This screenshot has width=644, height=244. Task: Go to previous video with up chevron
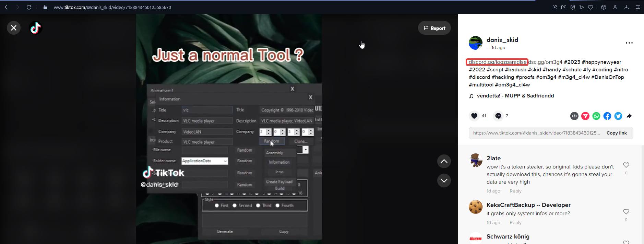444,161
